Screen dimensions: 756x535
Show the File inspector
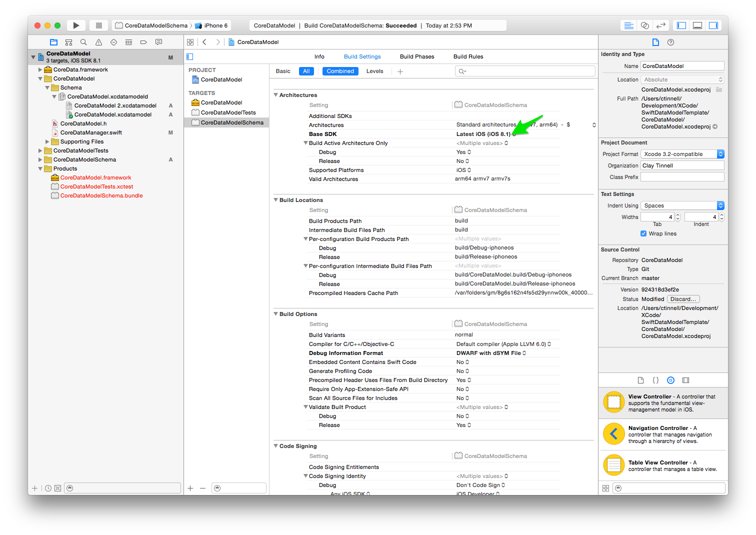tap(655, 42)
